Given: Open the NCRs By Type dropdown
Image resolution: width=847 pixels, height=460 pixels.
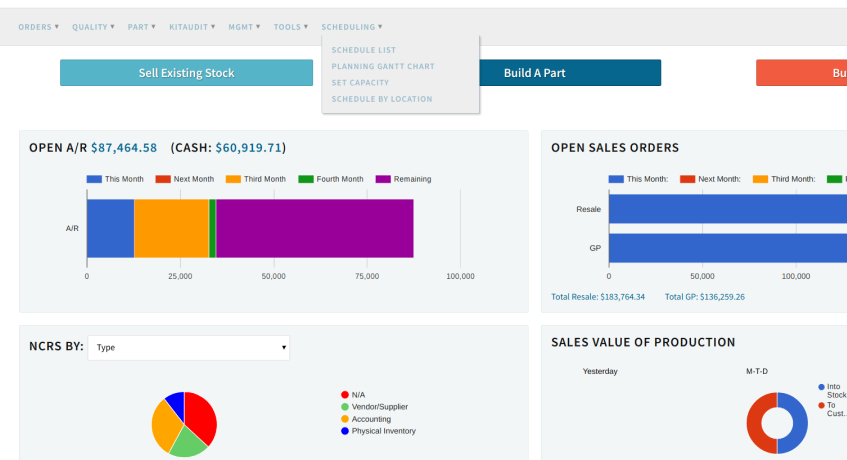Looking at the screenshot, I should tap(190, 348).
